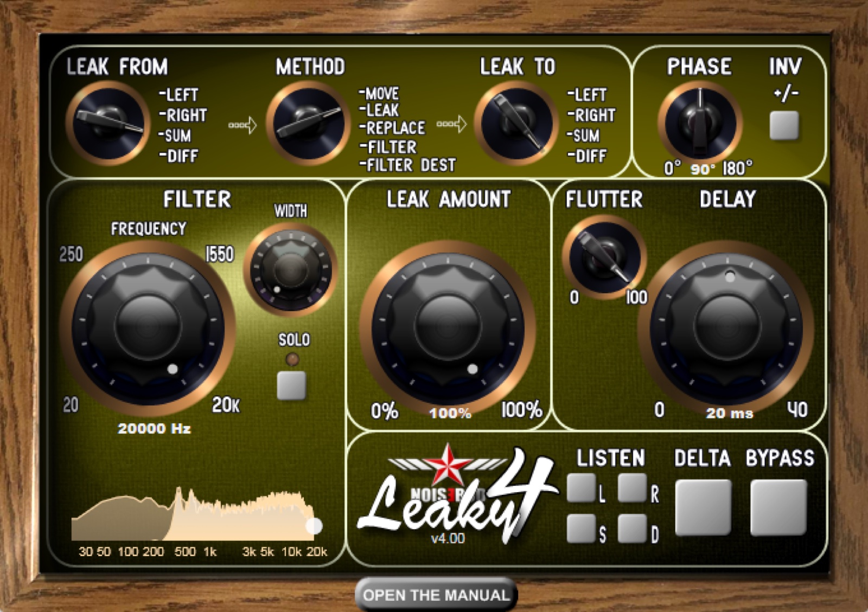Screen dimensions: 868x612
Task: Select the FILTER DEST method option
Action: (x=407, y=165)
